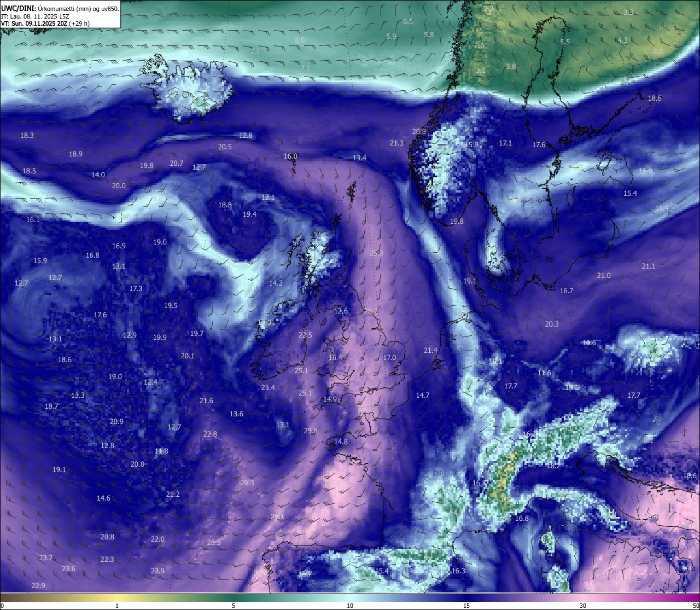
Task: Click the map value 21.2
Action: point(173,495)
